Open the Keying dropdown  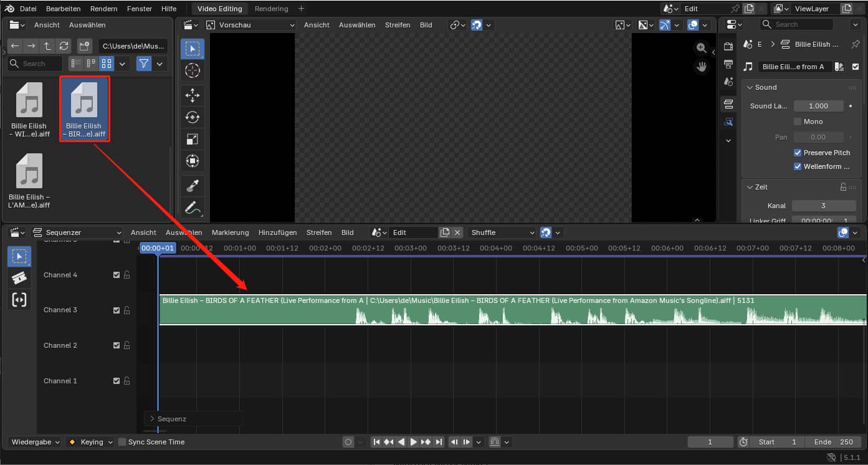tap(90, 442)
